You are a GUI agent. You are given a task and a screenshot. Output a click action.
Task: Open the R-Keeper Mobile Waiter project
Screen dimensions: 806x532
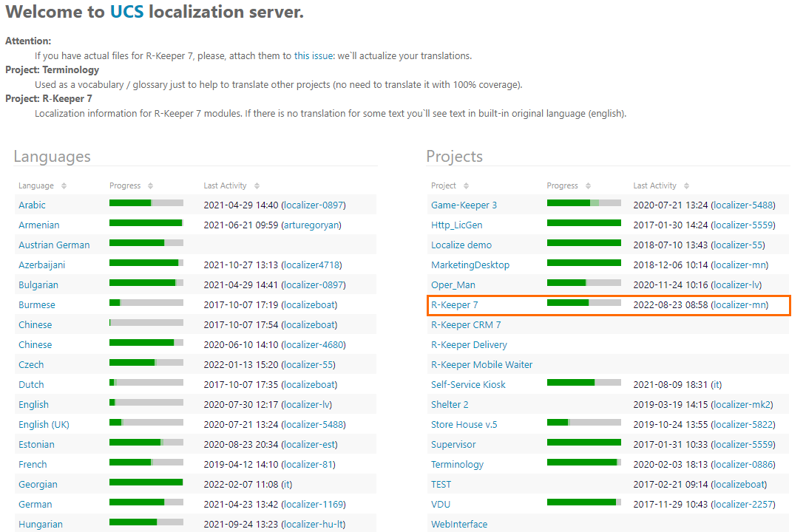(x=481, y=364)
